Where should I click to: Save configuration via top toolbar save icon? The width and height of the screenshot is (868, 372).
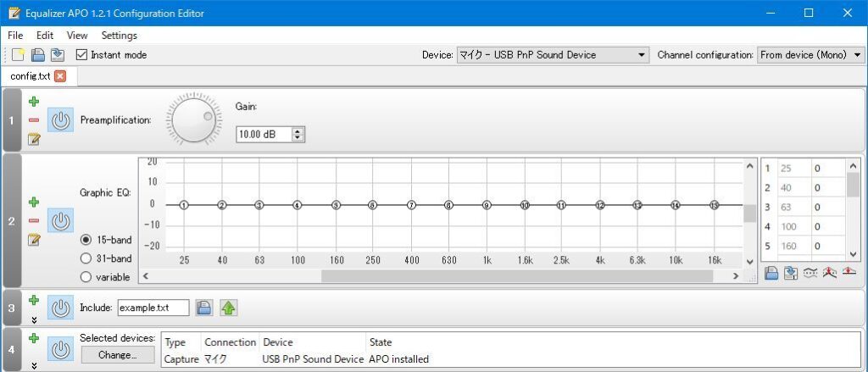click(x=57, y=55)
